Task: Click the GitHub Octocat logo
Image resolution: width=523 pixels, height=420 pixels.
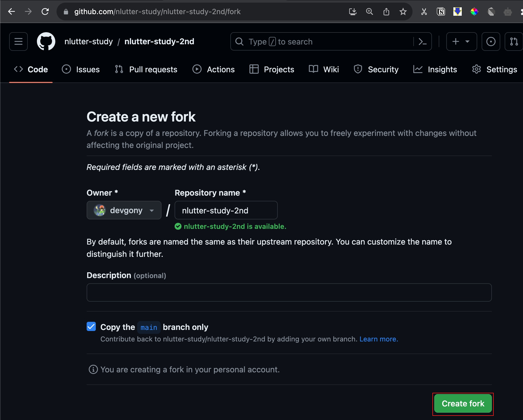Action: click(x=46, y=41)
